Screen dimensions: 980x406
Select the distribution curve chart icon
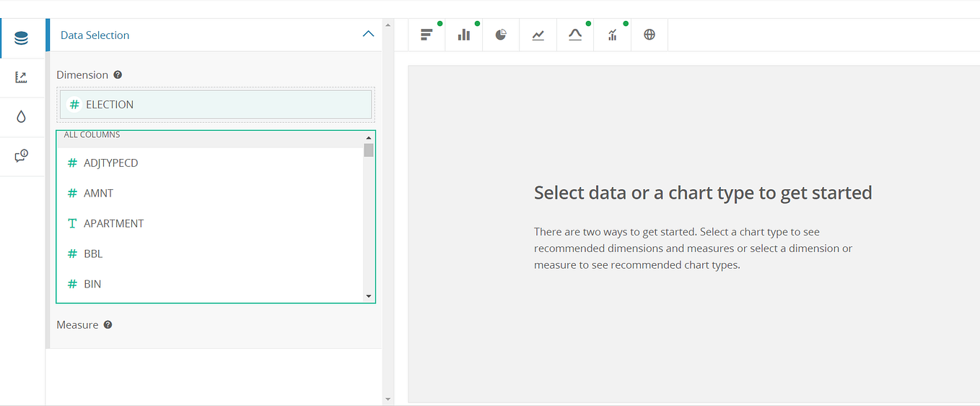[x=575, y=35]
